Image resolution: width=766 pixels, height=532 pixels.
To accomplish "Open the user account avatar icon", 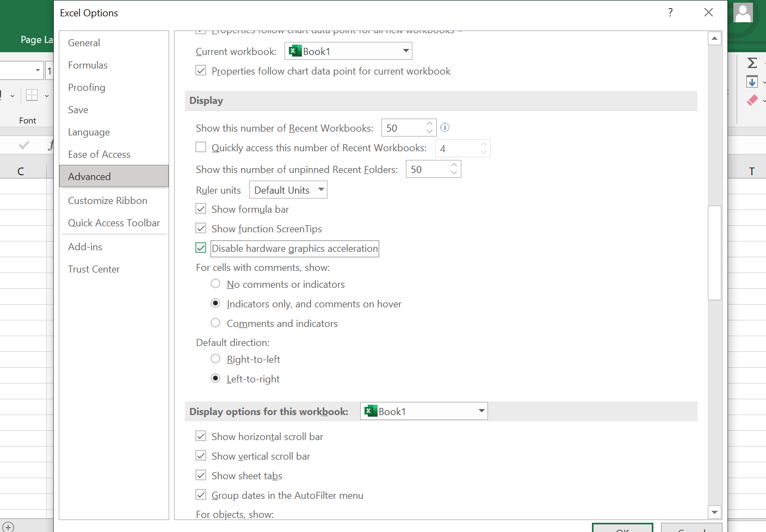I will tap(743, 13).
